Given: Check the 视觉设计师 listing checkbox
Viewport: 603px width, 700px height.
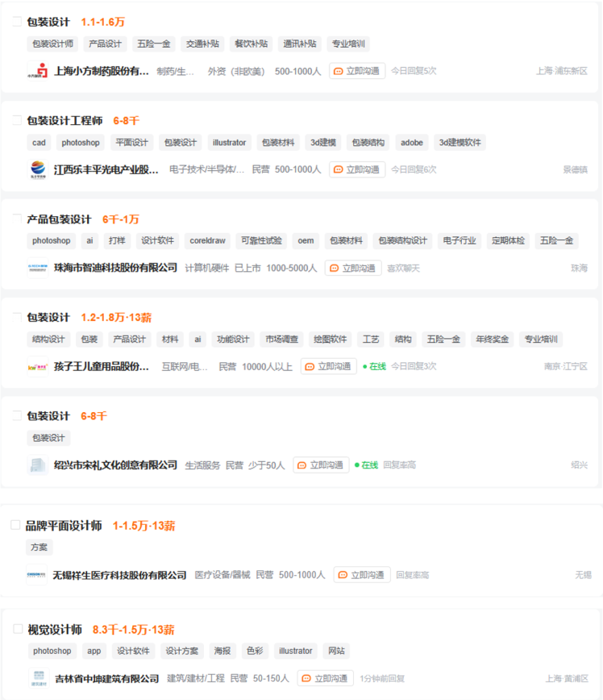Looking at the screenshot, I should 18,629.
